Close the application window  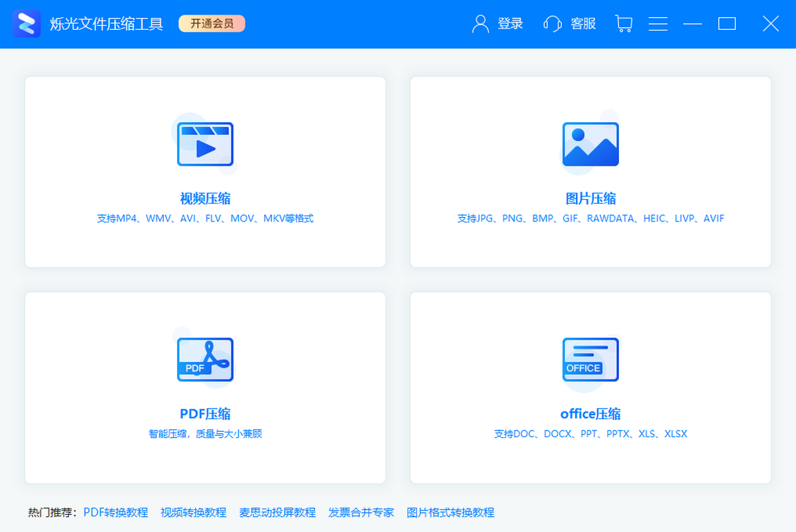(771, 24)
